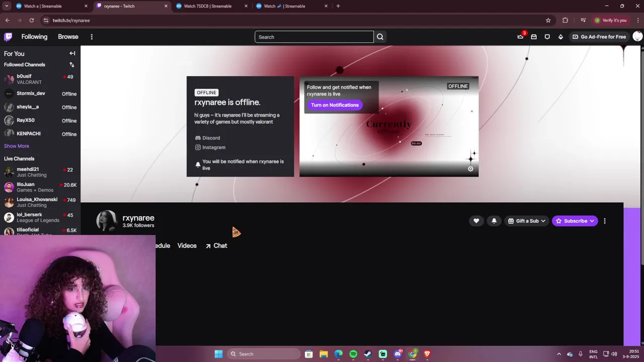This screenshot has height=362, width=644.
Task: Click the Twitch logo home icon
Action: click(8, 37)
